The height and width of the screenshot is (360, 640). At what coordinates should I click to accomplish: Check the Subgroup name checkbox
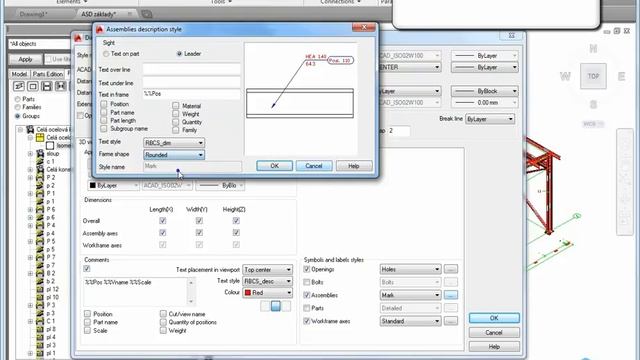coord(104,129)
